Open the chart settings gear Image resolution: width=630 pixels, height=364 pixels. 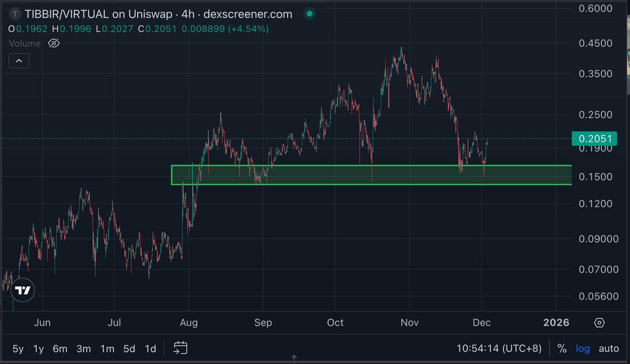pyautogui.click(x=599, y=323)
